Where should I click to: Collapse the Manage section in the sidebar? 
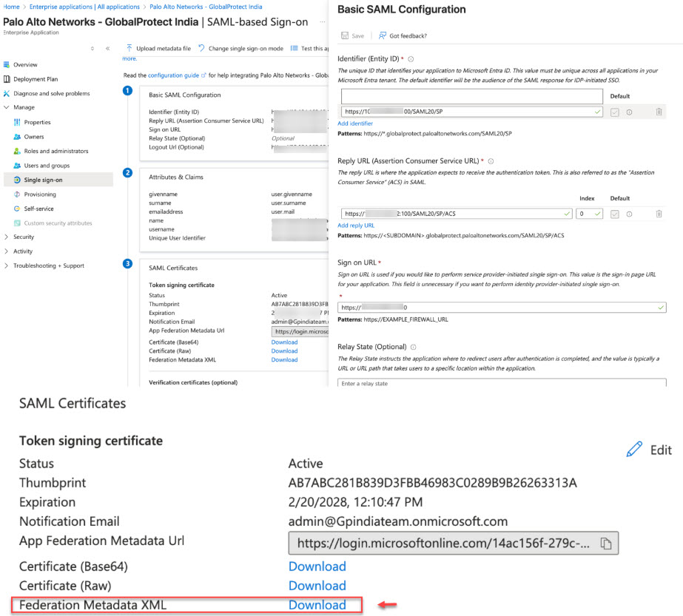point(7,108)
